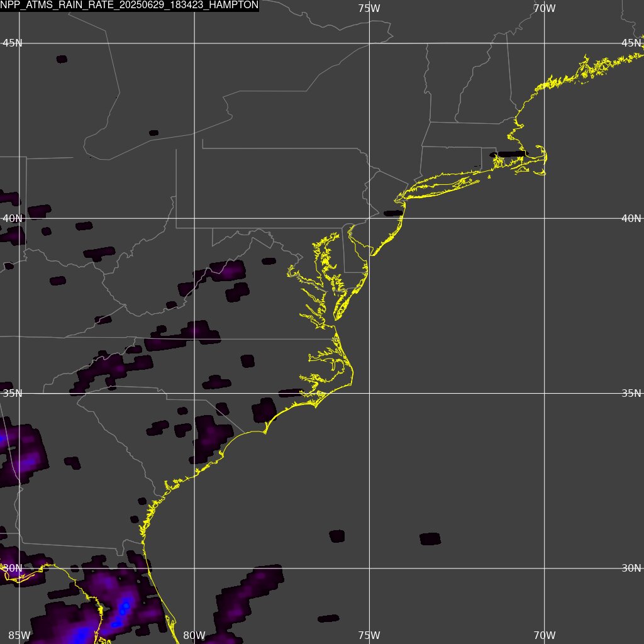Viewport: 644px width, 644px height.
Task: Click the 45N latitude label on the left edge
Action: coord(13,43)
